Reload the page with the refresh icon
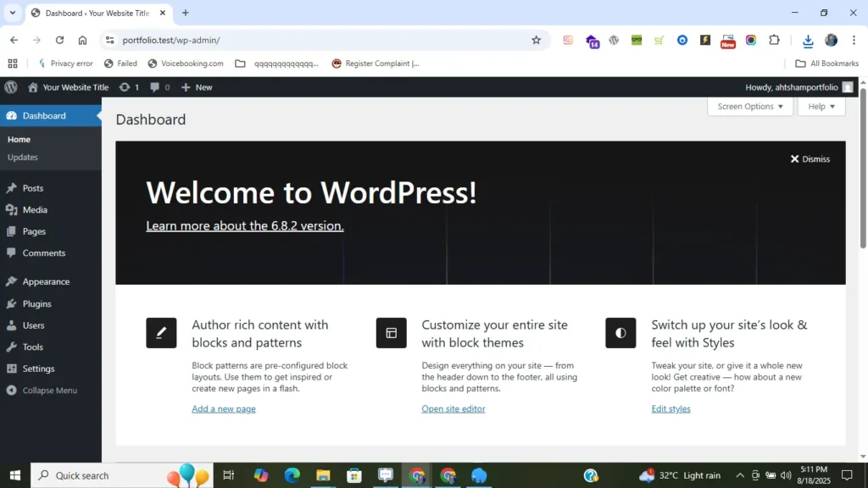This screenshot has height=488, width=868. click(59, 40)
